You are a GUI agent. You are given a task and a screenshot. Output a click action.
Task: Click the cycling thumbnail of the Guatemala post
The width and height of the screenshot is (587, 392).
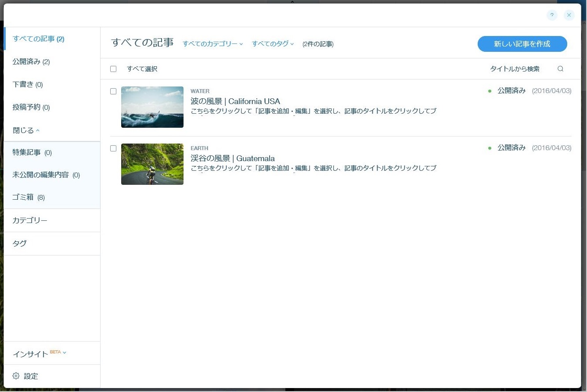pos(152,164)
